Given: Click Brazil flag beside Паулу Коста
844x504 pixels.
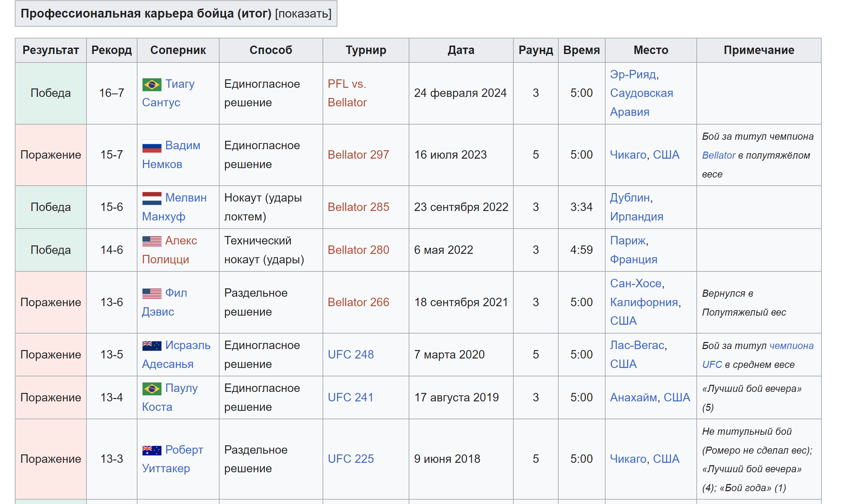Looking at the screenshot, I should pos(152,389).
